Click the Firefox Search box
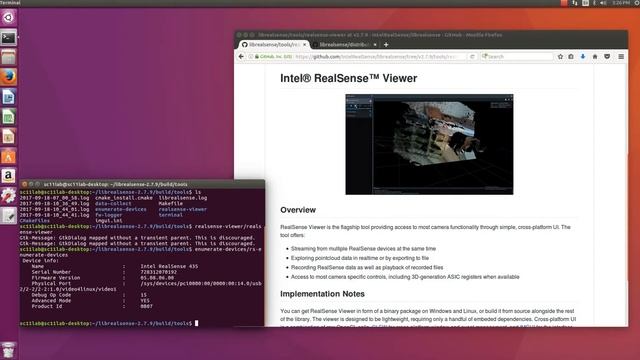Image resolution: width=640 pixels, height=360 pixels. (x=516, y=57)
